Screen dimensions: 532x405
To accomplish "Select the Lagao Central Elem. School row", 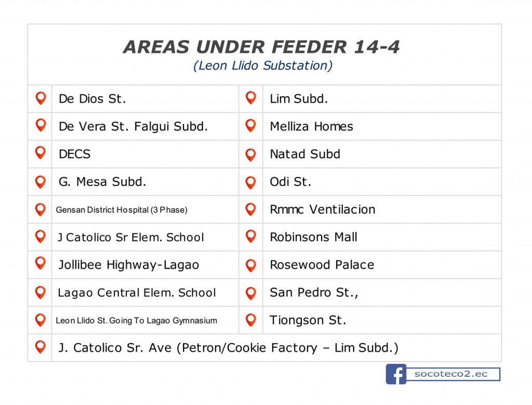I will point(134,293).
